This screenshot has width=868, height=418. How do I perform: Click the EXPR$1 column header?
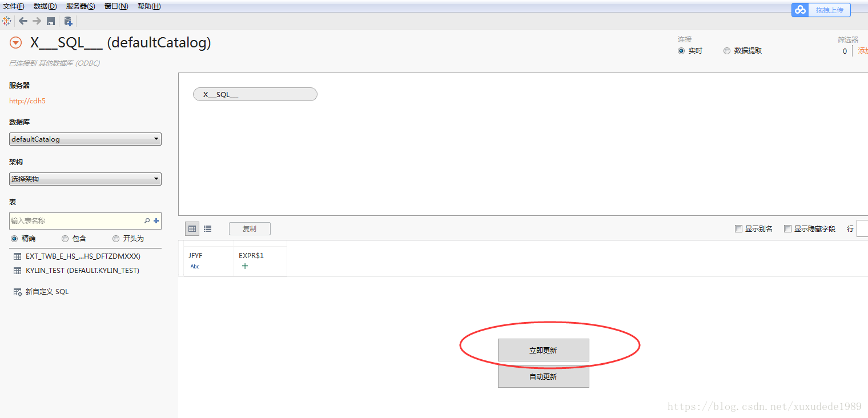click(251, 256)
